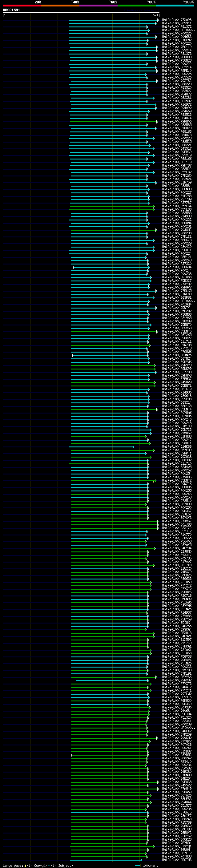Click the UniRef100_P00248 label
Image resolution: width=197 pixels, height=868 pixels.
[x=177, y=423]
